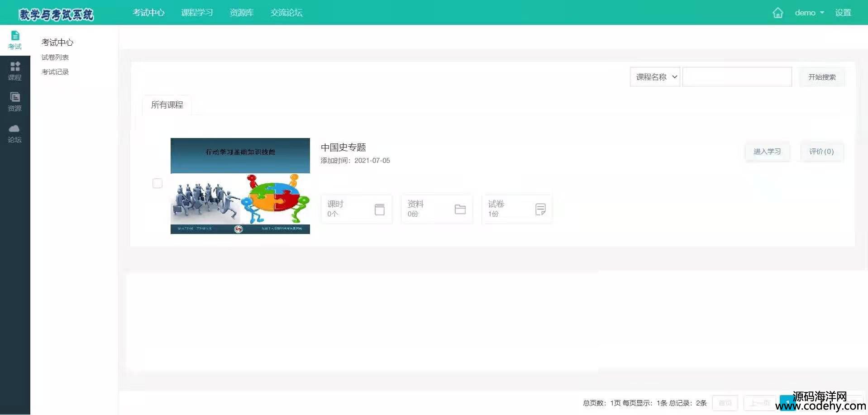
Task: Click the 开始搜索 button
Action: 822,77
